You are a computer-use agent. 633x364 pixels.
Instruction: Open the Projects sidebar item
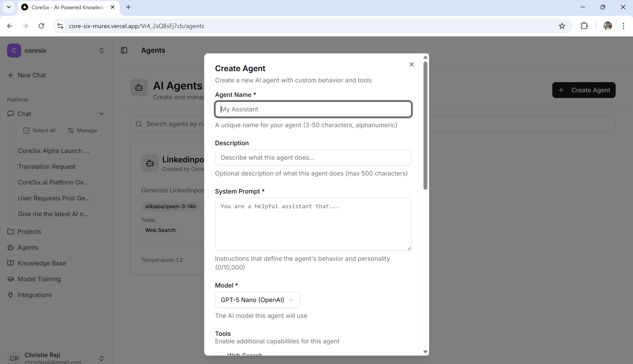(29, 232)
